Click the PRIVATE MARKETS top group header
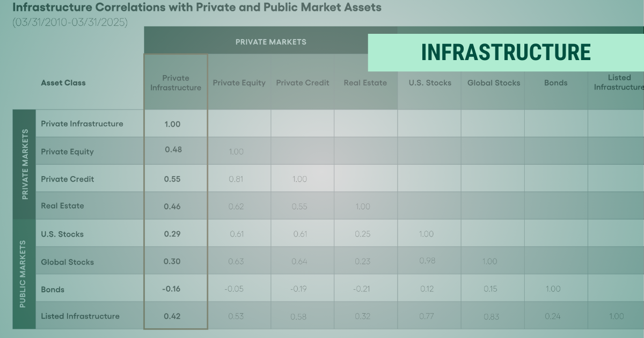644x338 pixels. point(271,42)
